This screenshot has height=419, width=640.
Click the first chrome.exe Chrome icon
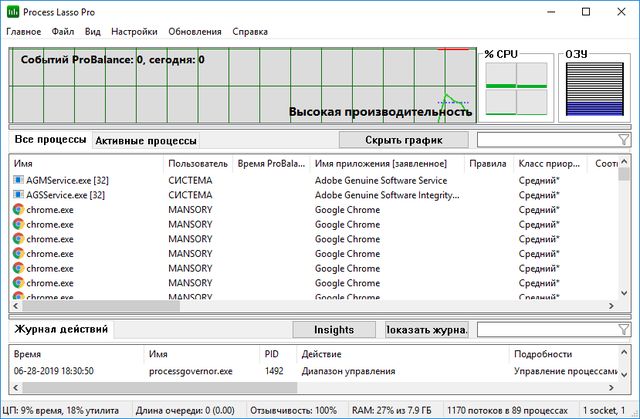pyautogui.click(x=18, y=210)
